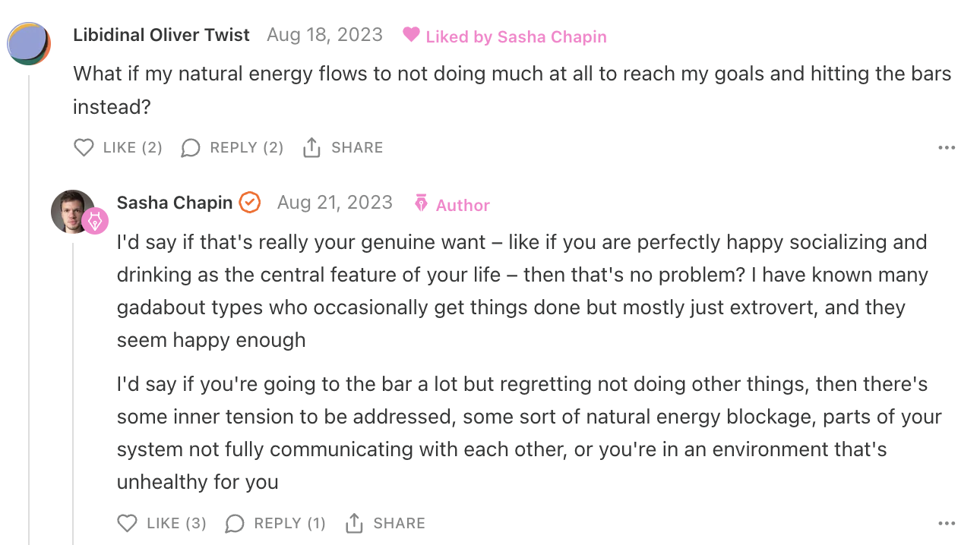The height and width of the screenshot is (545, 980).
Task: Open the Aug 21, 2023 reply permalink
Action: 335,203
